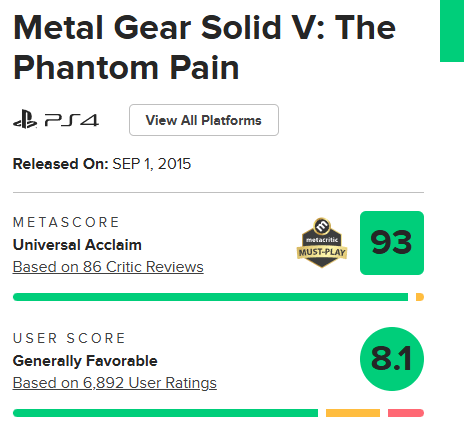Click the yellow mixed critic reviews segment
This screenshot has width=464, height=435.
pyautogui.click(x=420, y=297)
